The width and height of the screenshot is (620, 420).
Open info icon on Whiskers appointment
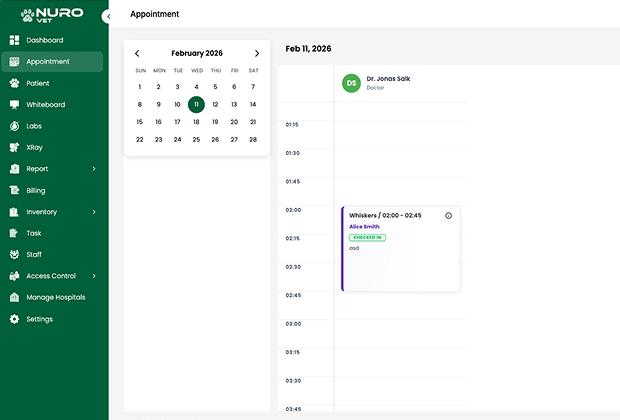[x=448, y=216]
